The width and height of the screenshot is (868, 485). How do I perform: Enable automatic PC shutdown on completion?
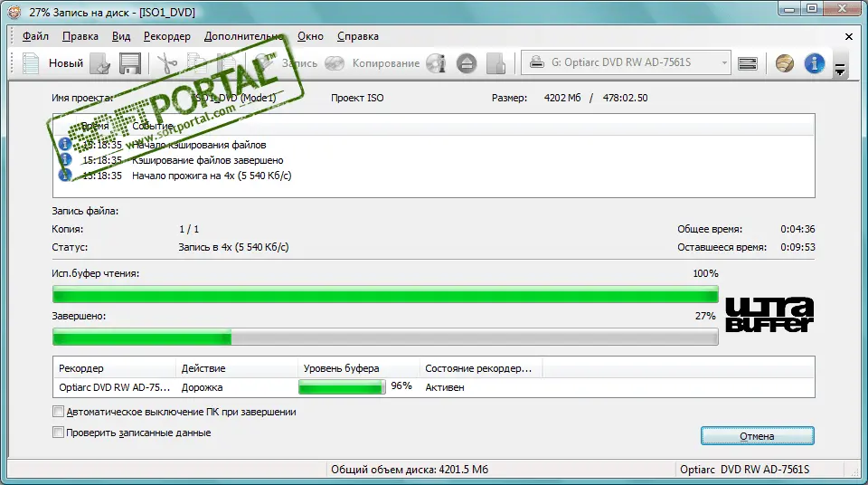pyautogui.click(x=60, y=412)
